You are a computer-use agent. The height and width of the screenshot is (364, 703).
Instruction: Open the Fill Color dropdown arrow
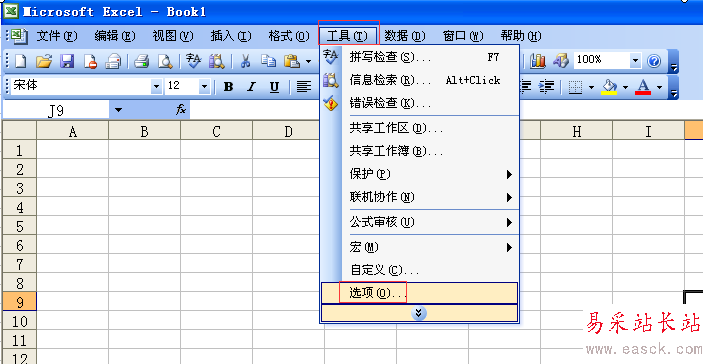click(625, 87)
